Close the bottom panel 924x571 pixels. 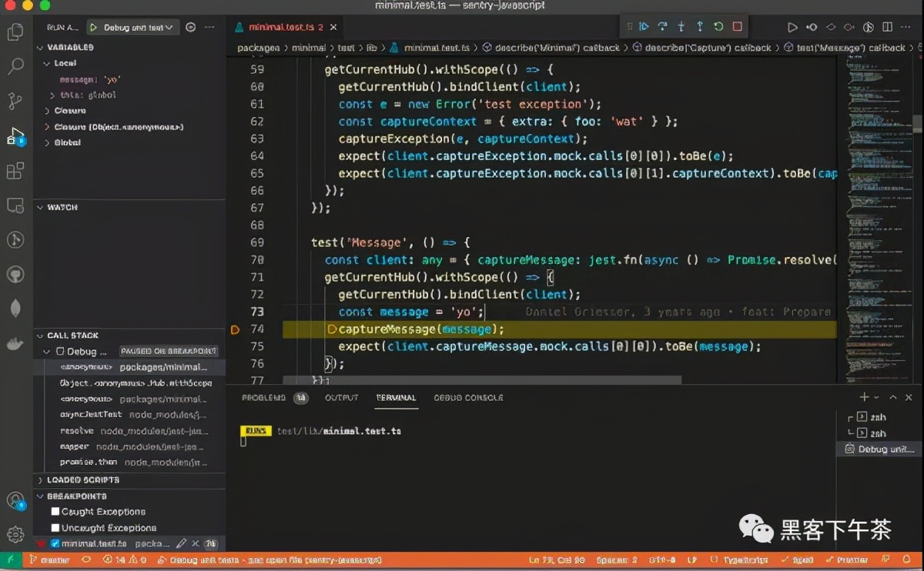[x=910, y=397]
